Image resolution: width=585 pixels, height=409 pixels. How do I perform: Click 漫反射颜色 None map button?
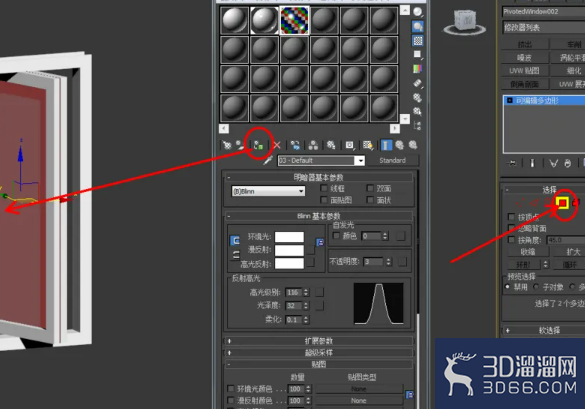tap(359, 400)
